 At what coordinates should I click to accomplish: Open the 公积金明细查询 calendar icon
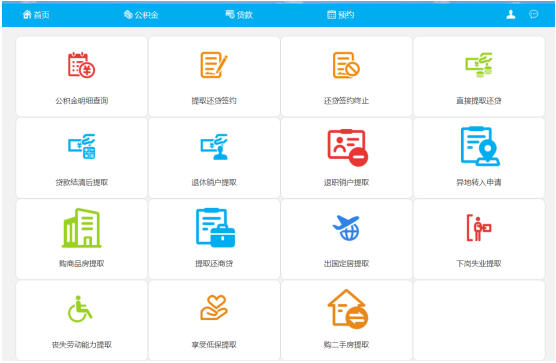[82, 65]
